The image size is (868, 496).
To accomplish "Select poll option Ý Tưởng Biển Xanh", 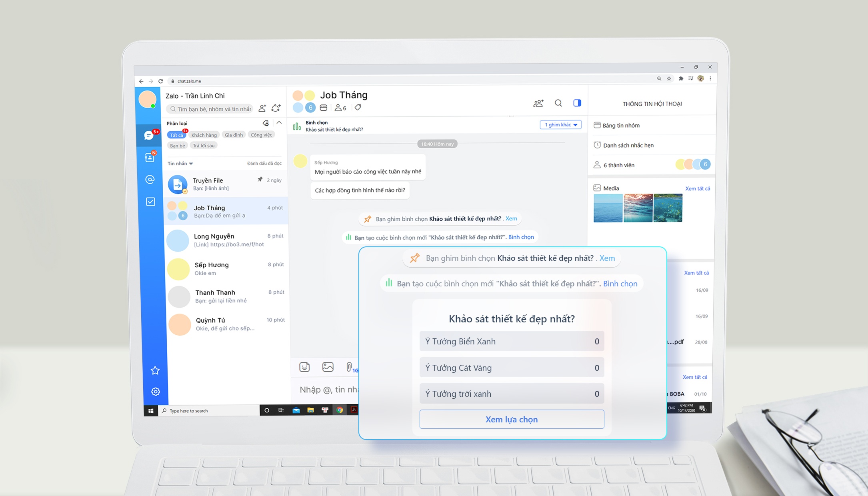I will (x=511, y=341).
